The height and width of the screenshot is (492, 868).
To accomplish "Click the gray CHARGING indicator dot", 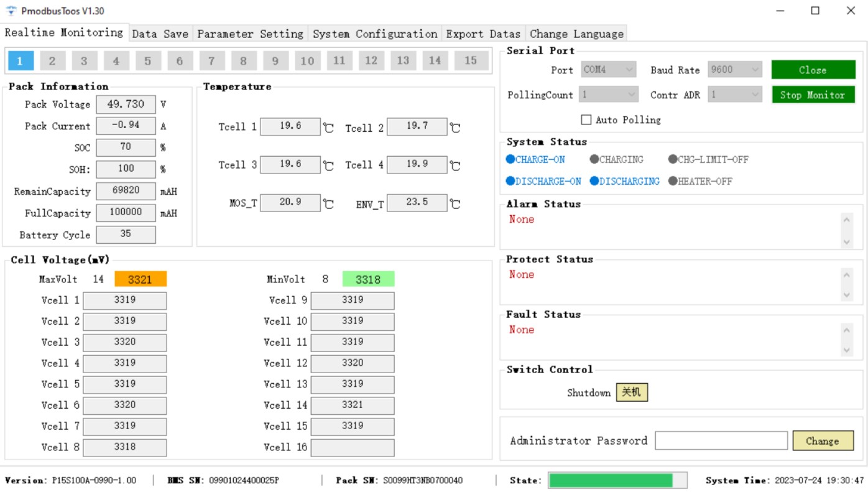I will (x=594, y=160).
